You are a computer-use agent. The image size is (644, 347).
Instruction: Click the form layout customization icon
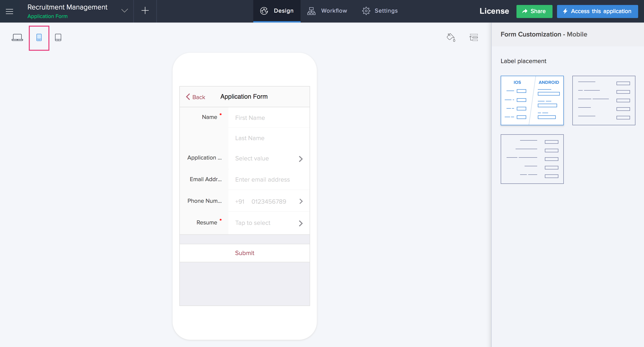coord(473,37)
